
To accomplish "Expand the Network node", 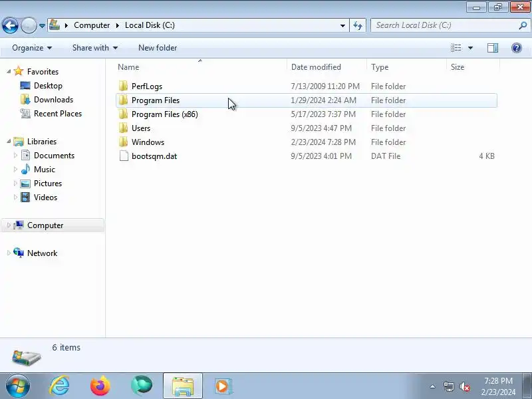I will (x=9, y=253).
